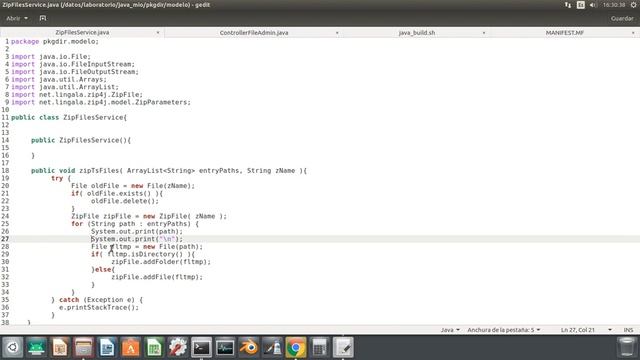Click the 'import java.util.ArrayList;' line

tap(65, 87)
